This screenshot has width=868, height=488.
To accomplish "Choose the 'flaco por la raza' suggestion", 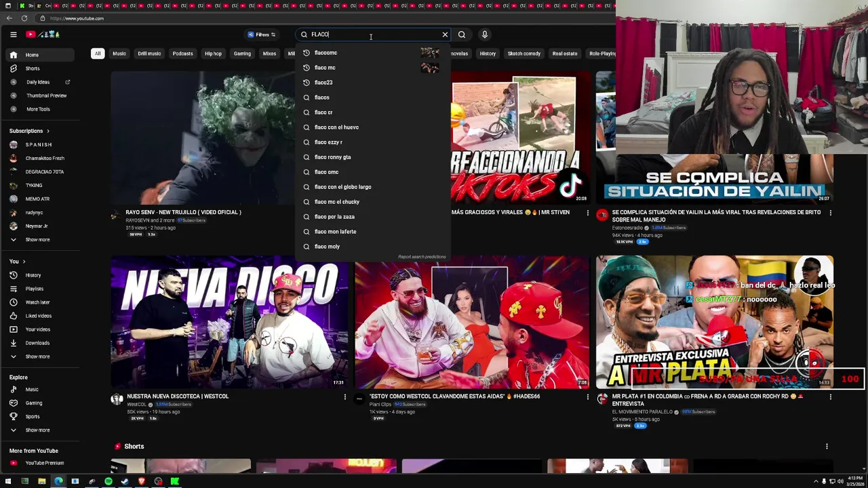I will click(372, 217).
